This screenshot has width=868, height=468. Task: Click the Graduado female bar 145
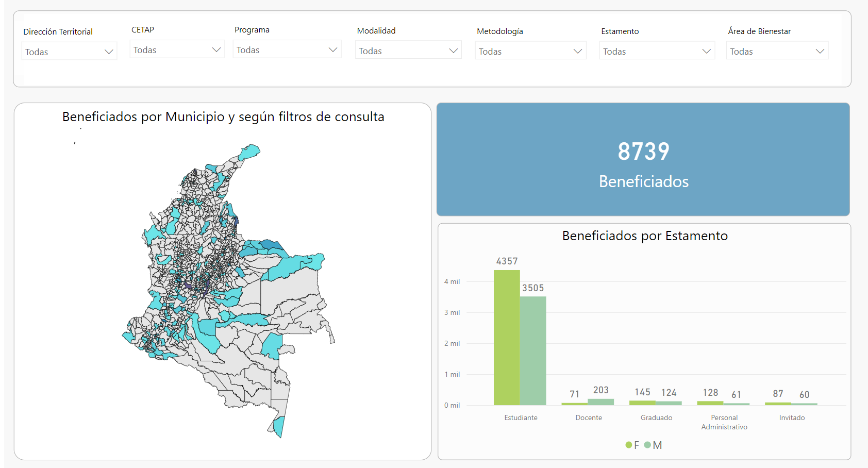pos(642,403)
